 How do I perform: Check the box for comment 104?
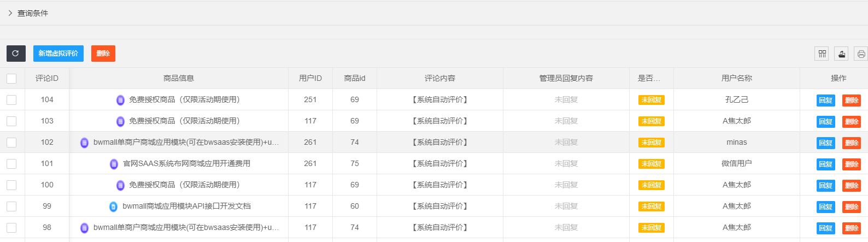pos(11,100)
